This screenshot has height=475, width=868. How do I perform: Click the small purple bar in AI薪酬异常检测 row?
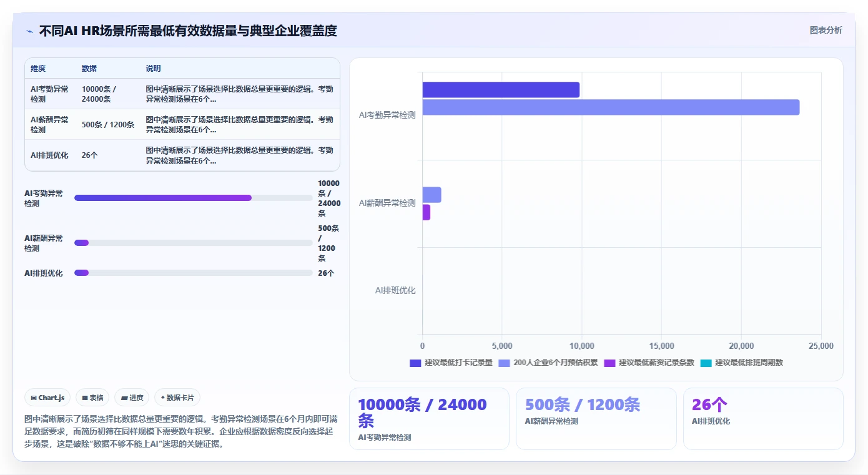point(427,212)
